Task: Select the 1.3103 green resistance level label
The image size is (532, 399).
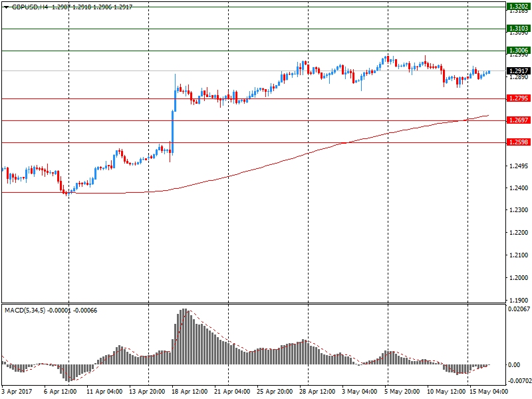Action: [519, 29]
